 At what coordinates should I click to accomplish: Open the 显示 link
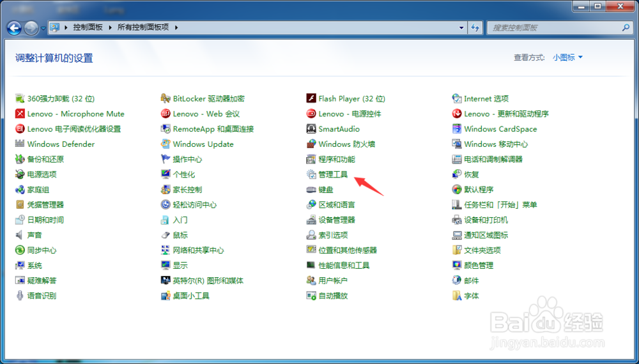click(x=180, y=266)
